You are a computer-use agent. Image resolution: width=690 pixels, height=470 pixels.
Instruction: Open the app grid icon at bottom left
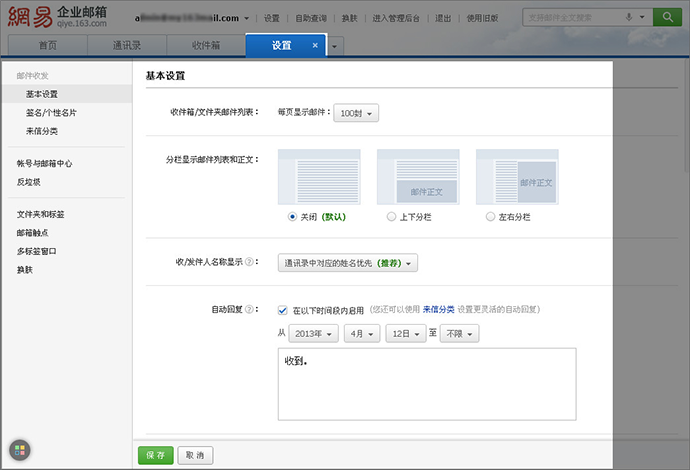(20, 450)
